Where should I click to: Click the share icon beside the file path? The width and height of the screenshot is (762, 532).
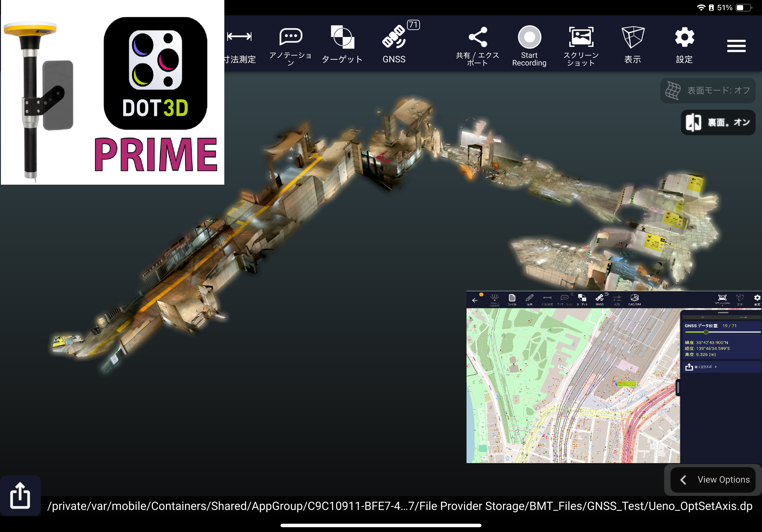(20, 496)
